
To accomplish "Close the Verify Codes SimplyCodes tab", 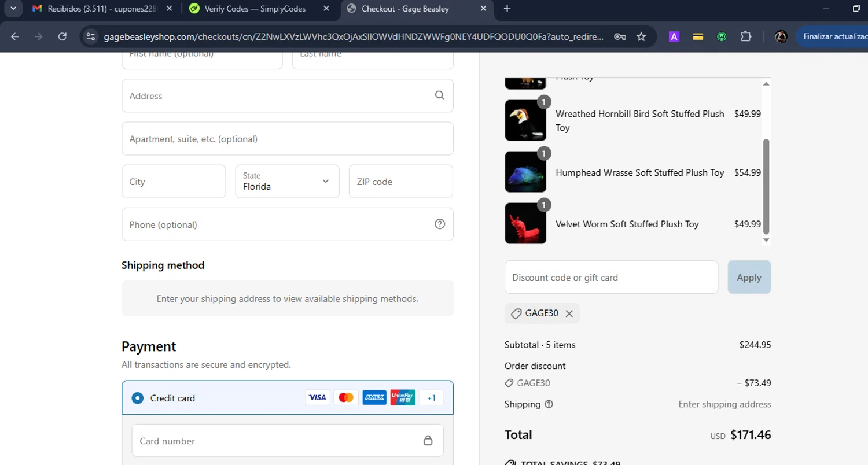I will pyautogui.click(x=326, y=9).
